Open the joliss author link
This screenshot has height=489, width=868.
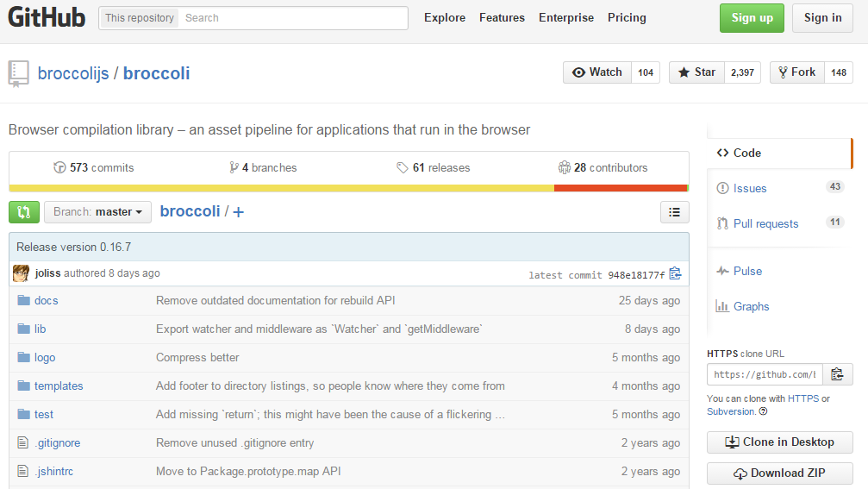47,273
